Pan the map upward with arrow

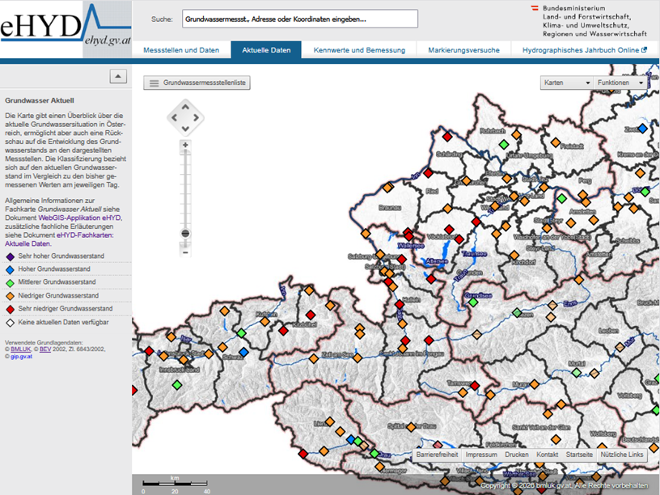tap(185, 106)
